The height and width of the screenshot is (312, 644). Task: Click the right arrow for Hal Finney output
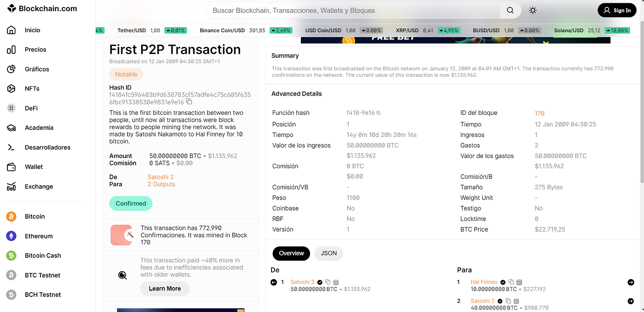point(631,282)
